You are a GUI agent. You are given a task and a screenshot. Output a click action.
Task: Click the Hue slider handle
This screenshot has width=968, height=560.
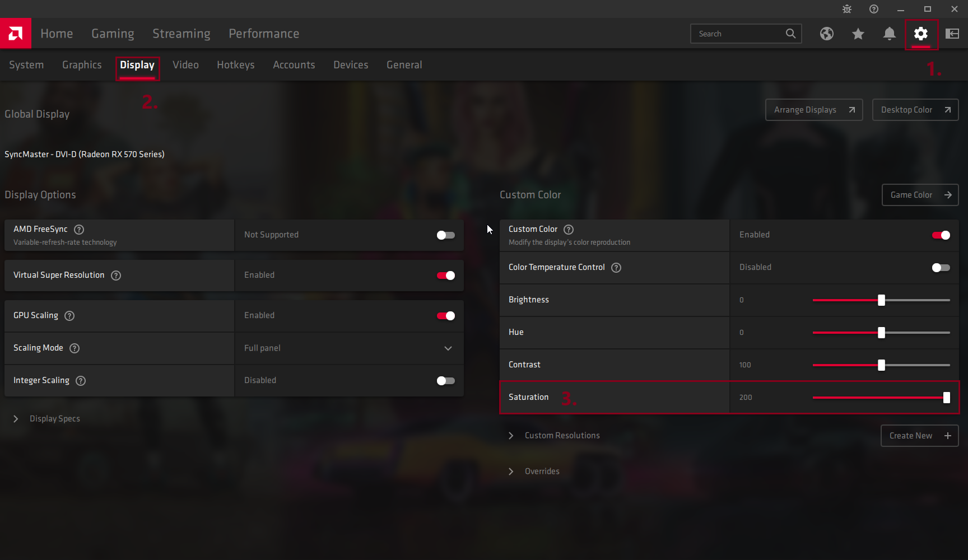(881, 333)
